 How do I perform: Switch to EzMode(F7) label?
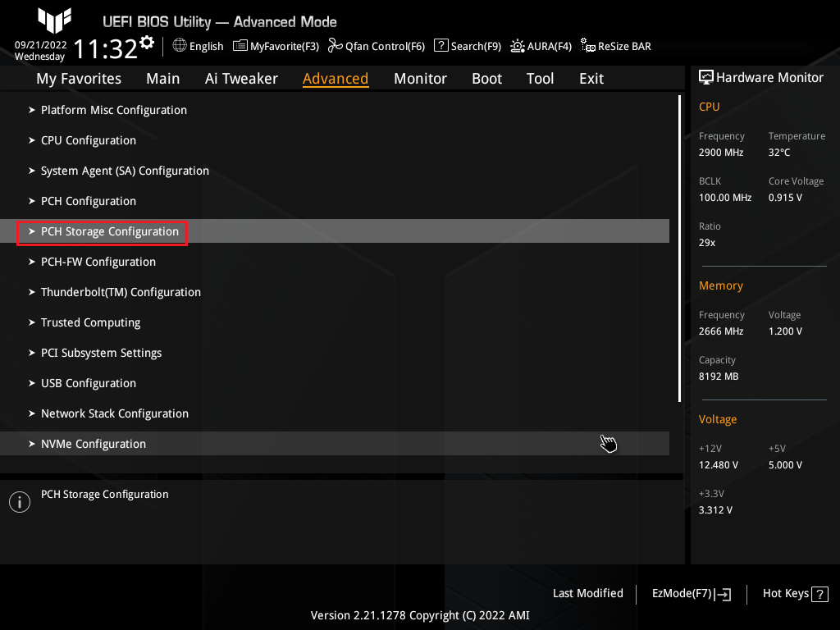pyautogui.click(x=682, y=594)
